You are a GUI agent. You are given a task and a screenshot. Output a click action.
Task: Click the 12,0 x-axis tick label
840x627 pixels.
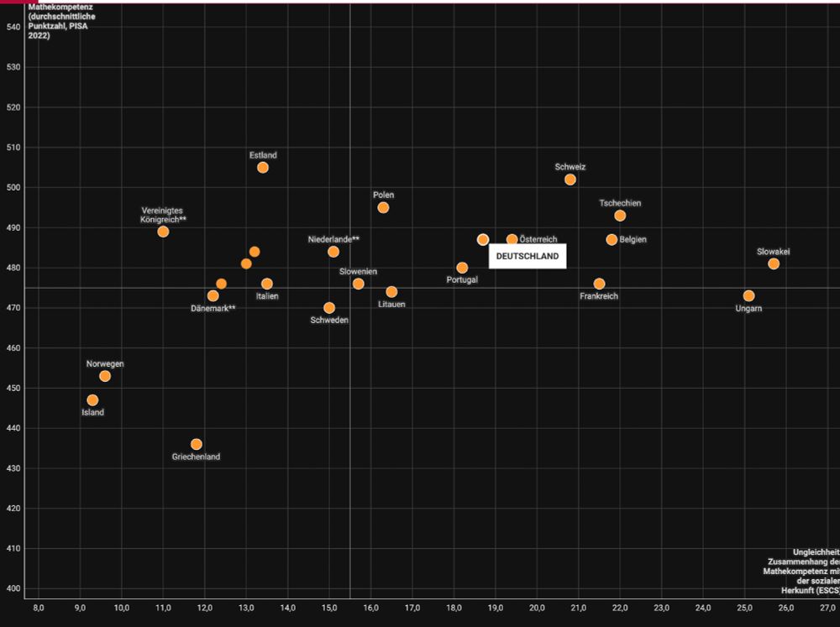(205, 609)
